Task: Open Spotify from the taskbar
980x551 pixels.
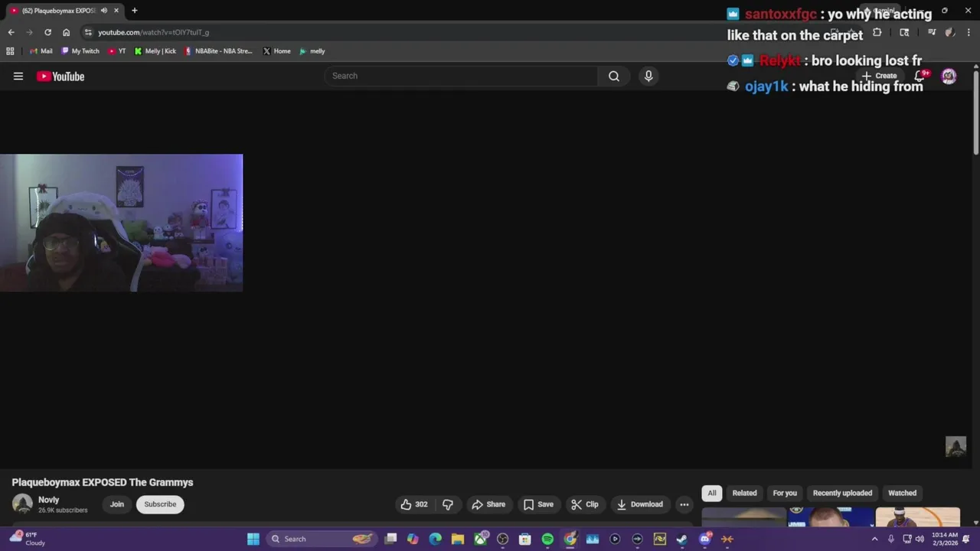Action: pos(547,539)
